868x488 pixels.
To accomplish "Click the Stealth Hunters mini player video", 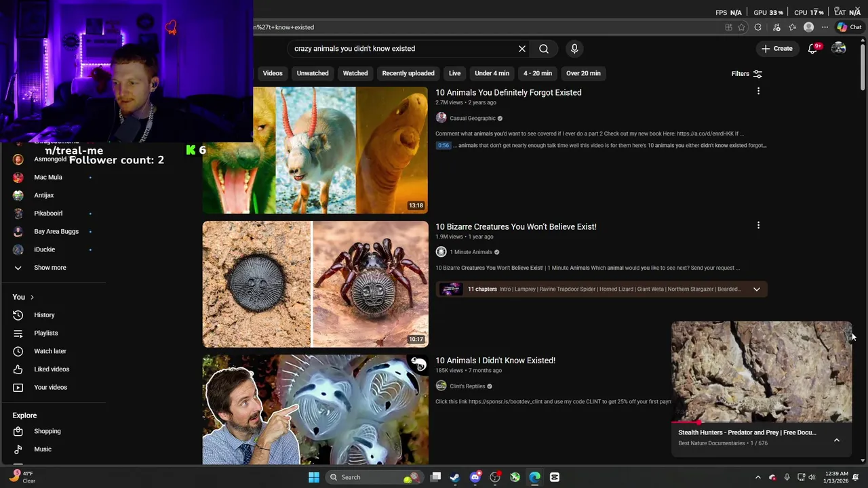I will coord(762,372).
